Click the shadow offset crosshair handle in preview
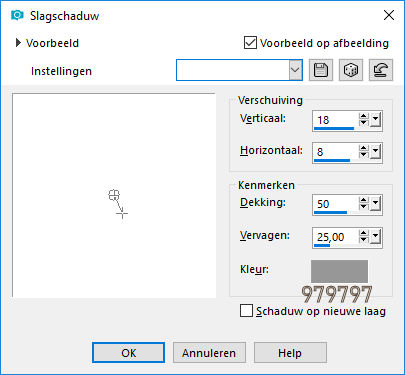 [122, 213]
